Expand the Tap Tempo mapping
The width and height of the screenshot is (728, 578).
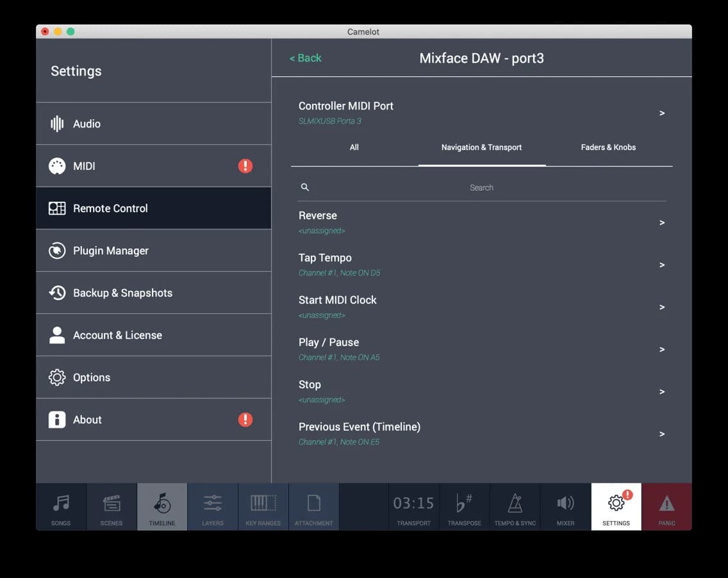481,265
